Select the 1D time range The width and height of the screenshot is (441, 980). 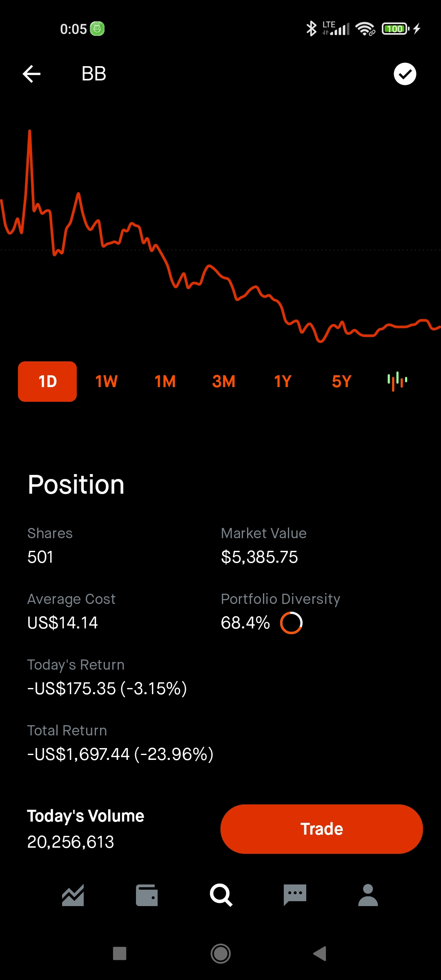(47, 381)
